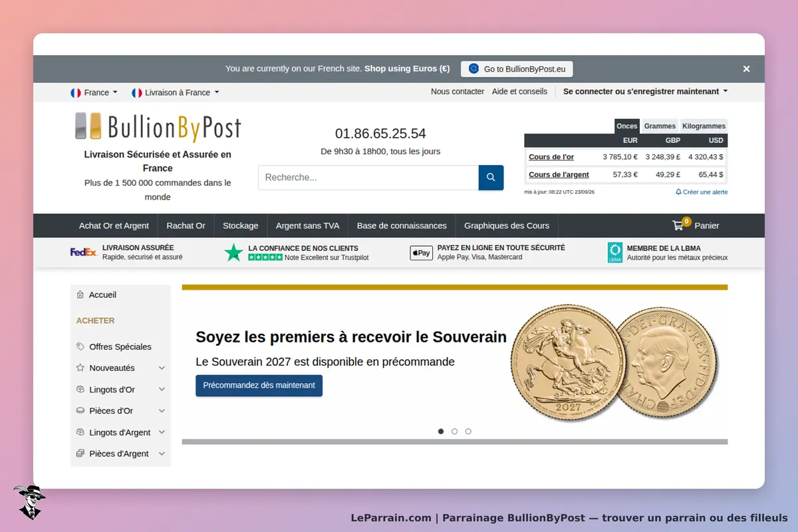Click Précommandez dès maintenant button
Screen dimensions: 798x532
click(259, 385)
